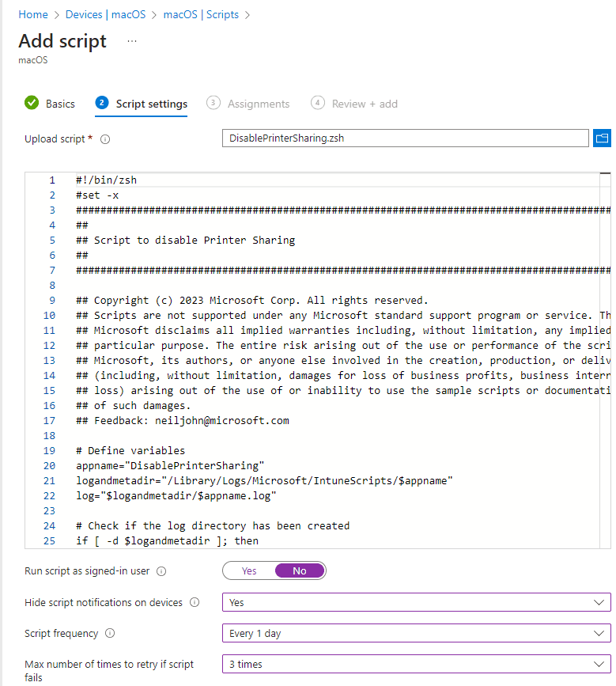Screen dimensions: 616x686
Task: Open the file browse folder icon
Action: tap(602, 138)
